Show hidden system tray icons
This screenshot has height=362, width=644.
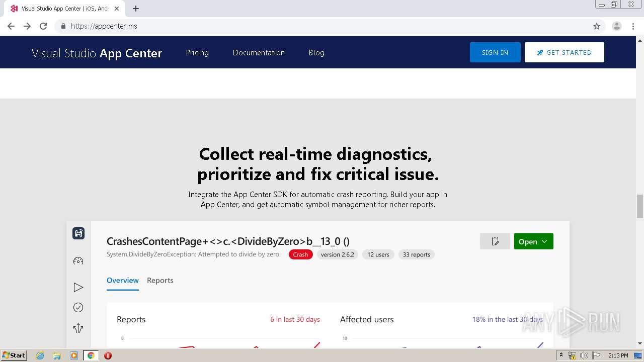[x=561, y=355]
